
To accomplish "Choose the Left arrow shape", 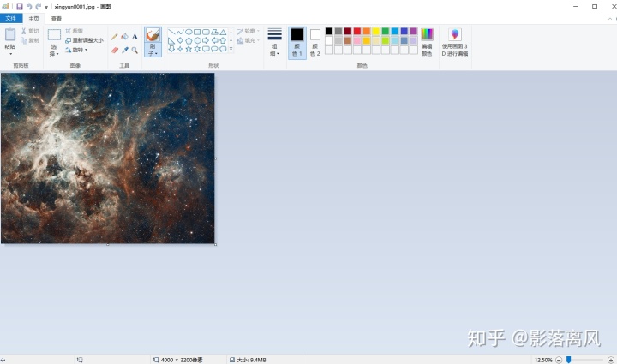I will pos(214,40).
